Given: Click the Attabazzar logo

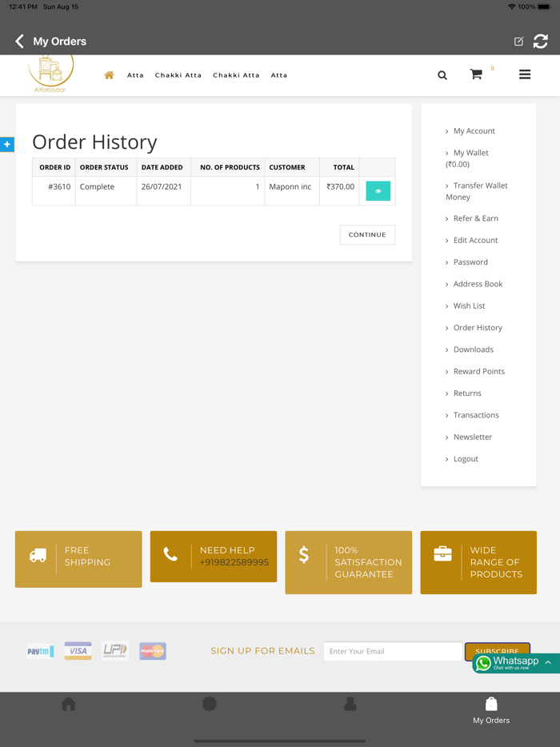Looking at the screenshot, I should (50, 74).
